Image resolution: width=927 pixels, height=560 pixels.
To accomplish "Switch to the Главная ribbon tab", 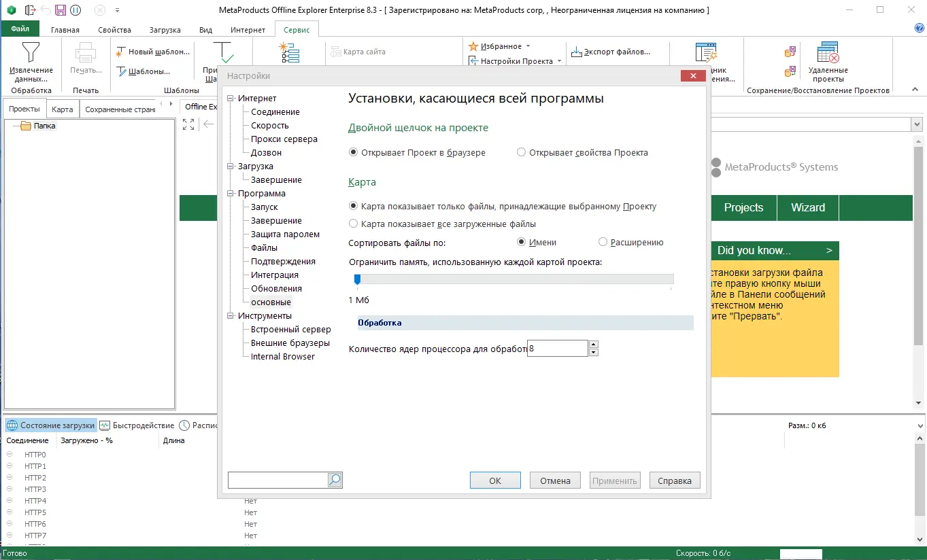I will 65,30.
